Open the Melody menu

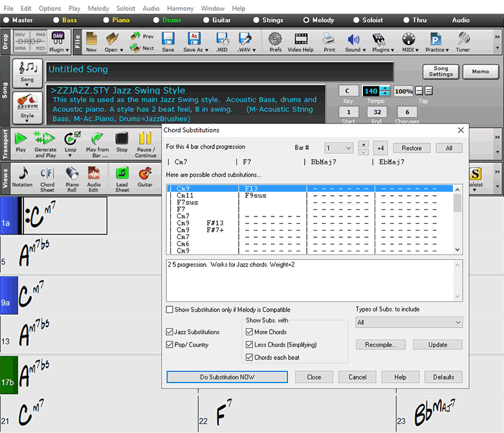[98, 8]
